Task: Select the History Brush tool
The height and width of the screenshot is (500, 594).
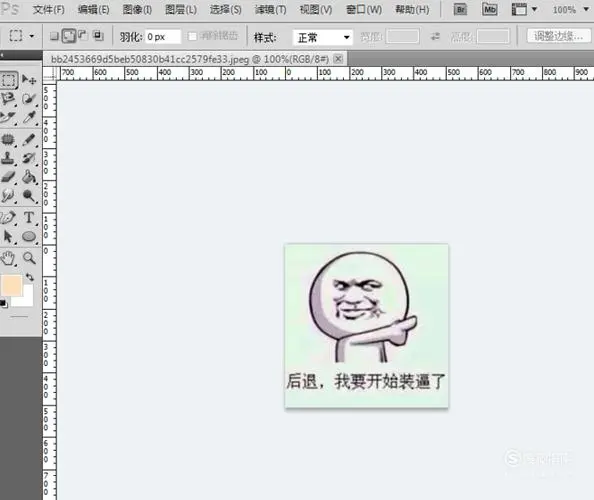Action: [29, 158]
